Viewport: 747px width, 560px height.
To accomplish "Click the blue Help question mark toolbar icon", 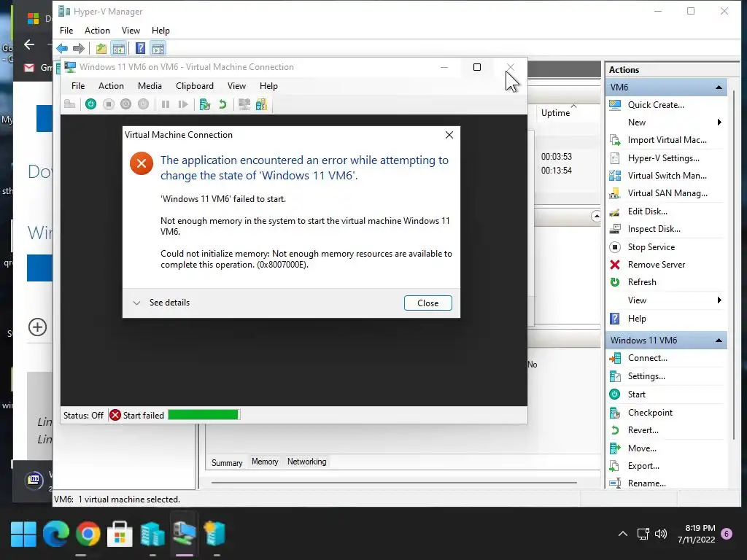I will 140,48.
